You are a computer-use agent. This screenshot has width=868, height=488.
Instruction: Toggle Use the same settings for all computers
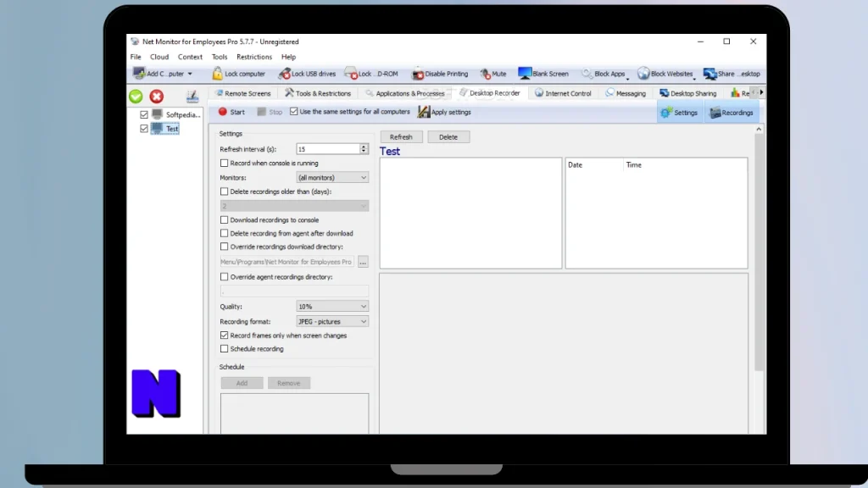(x=294, y=112)
